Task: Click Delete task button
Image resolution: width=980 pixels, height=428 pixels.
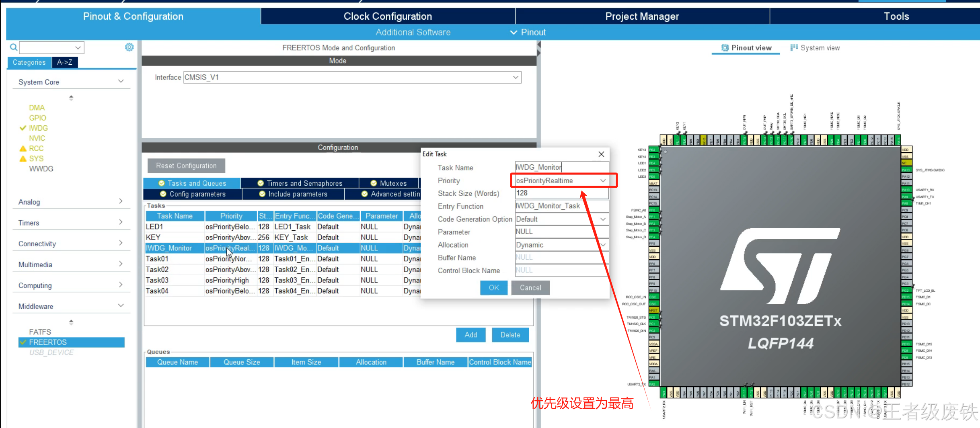Action: (x=510, y=335)
